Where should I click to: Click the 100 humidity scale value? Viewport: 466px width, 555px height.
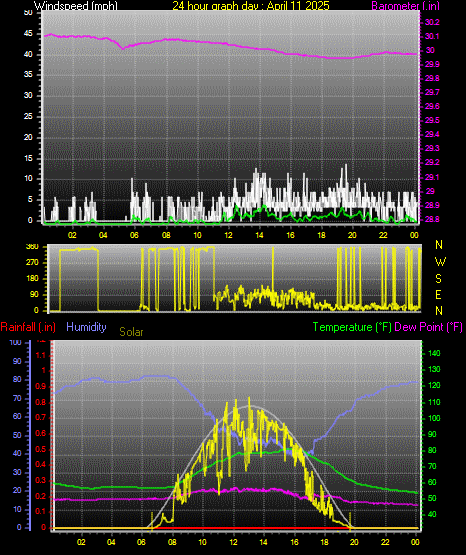pos(15,343)
